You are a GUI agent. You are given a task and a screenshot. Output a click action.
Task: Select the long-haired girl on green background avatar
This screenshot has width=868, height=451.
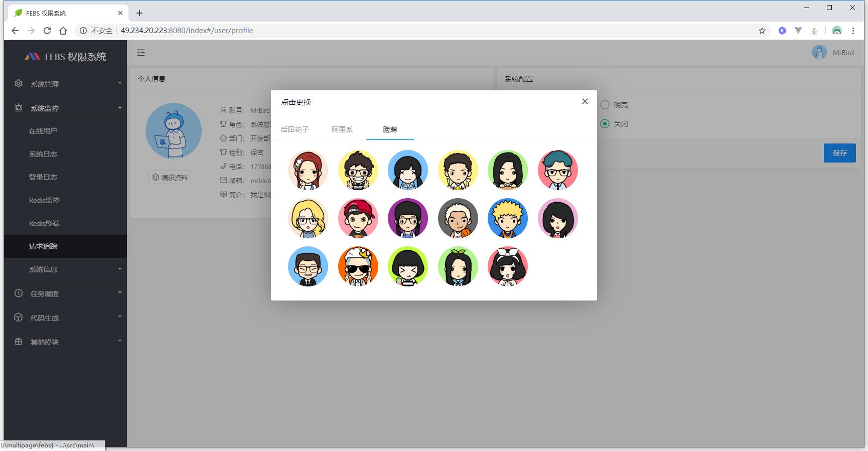tap(508, 170)
